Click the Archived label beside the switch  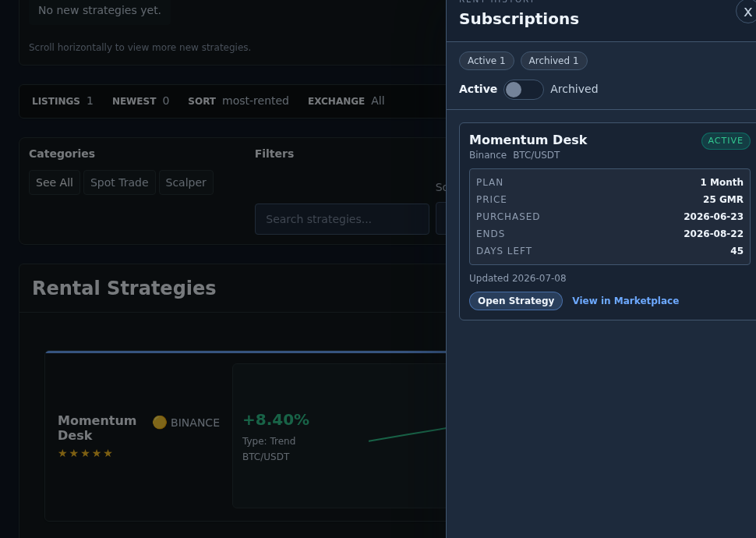[x=574, y=89]
